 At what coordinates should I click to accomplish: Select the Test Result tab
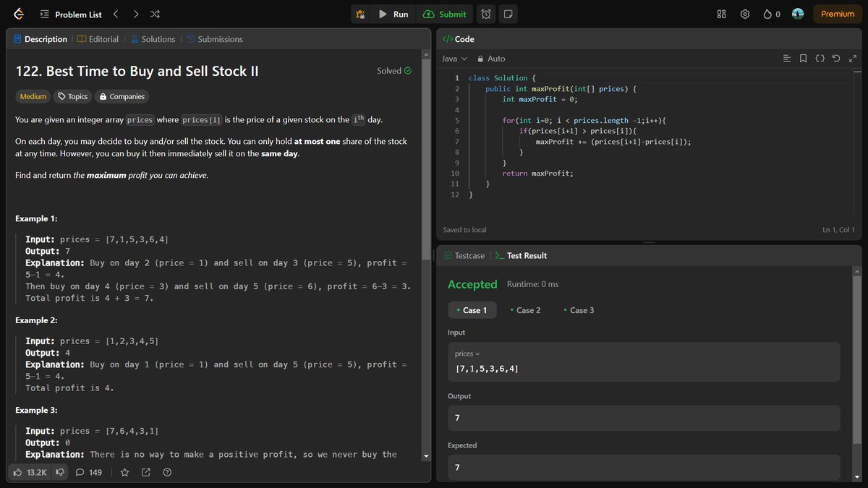pos(520,255)
